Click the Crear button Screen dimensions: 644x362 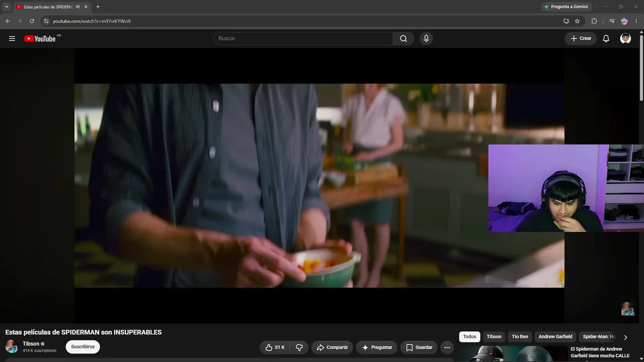[x=581, y=39]
